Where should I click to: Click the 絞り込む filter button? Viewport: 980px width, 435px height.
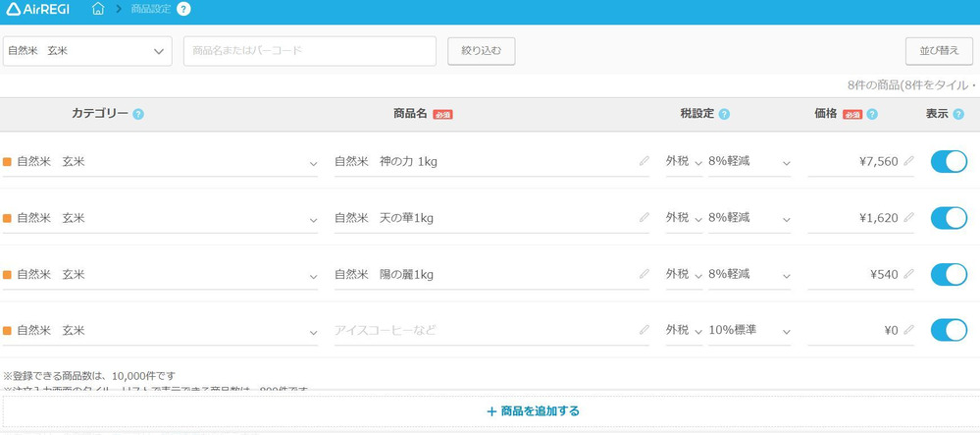[481, 51]
